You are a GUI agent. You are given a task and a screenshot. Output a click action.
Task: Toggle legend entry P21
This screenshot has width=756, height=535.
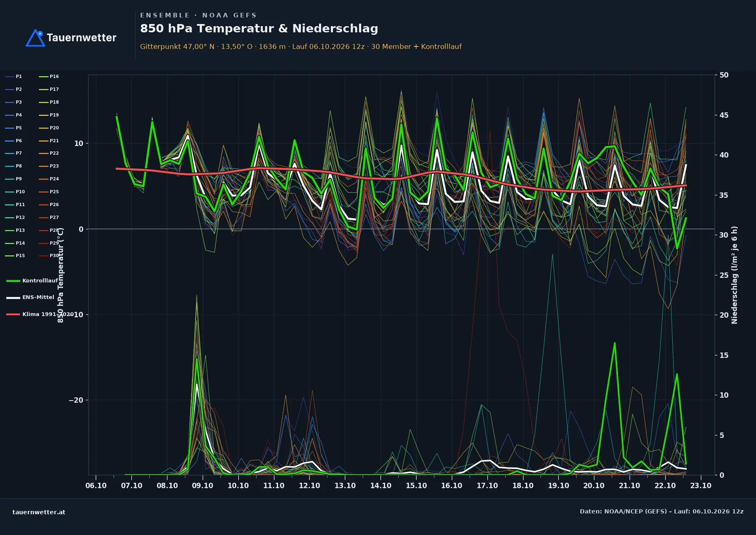pos(49,141)
